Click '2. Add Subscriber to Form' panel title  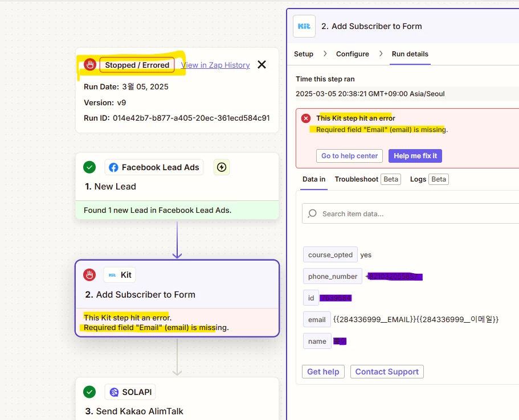[x=371, y=26]
